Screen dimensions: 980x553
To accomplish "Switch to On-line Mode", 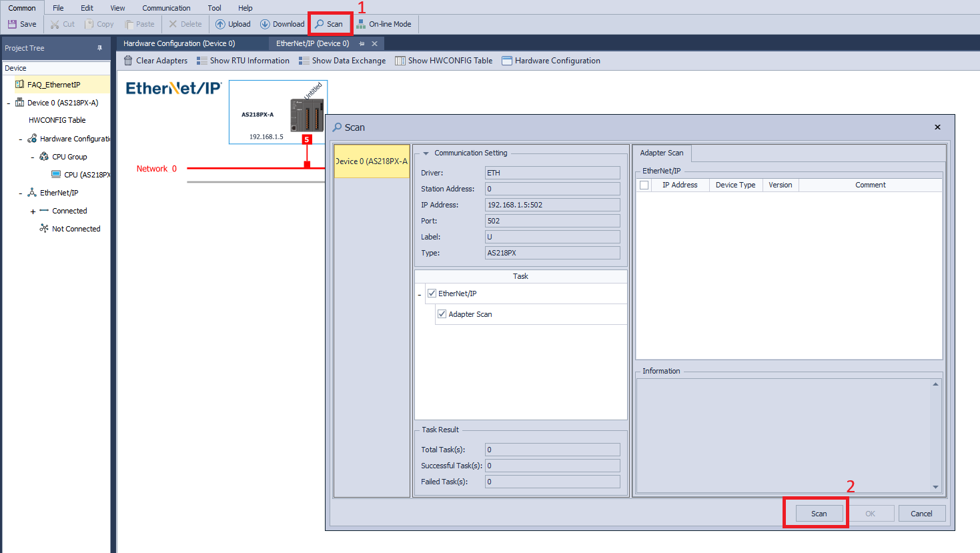I will pyautogui.click(x=384, y=24).
